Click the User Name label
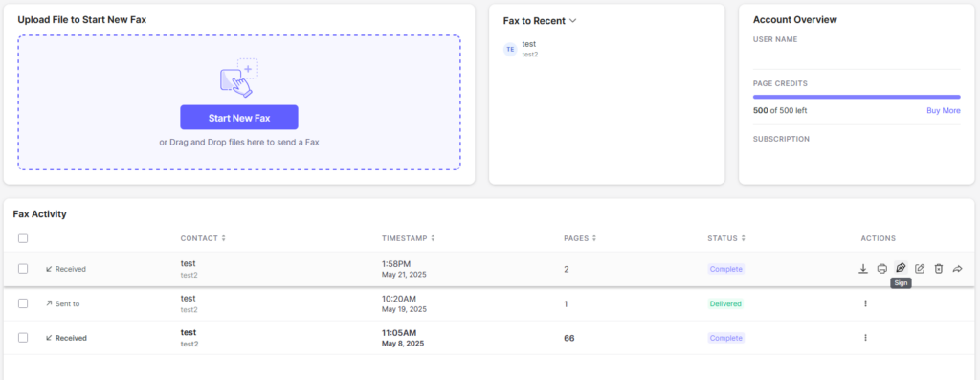Viewport: 980px width, 380px height. click(x=775, y=39)
